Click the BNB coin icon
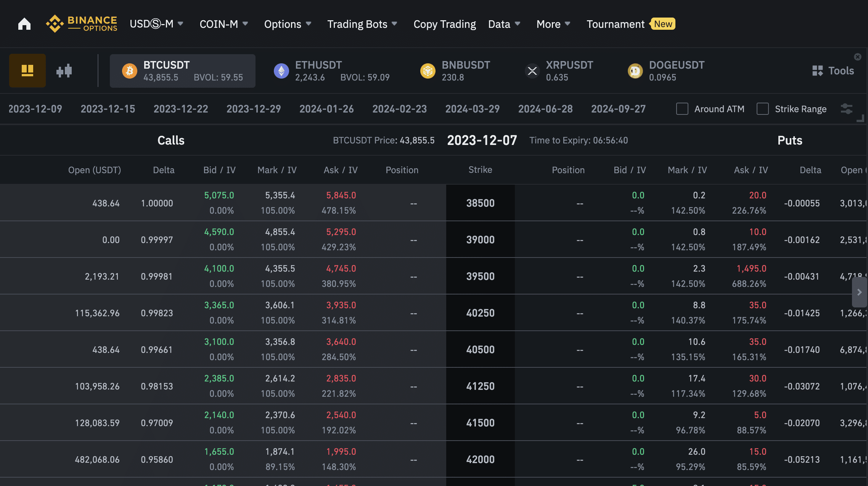This screenshot has width=868, height=486. pyautogui.click(x=428, y=71)
